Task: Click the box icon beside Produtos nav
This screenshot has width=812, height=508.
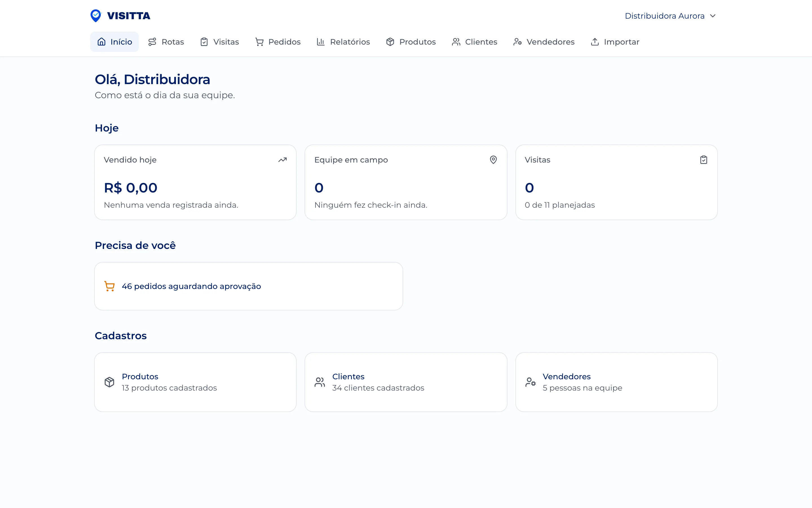Action: pyautogui.click(x=390, y=42)
